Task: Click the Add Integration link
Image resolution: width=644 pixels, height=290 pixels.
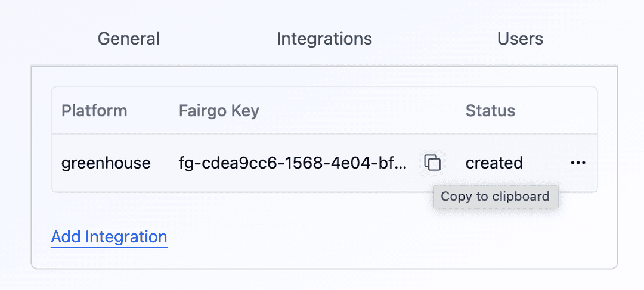Action: (109, 237)
